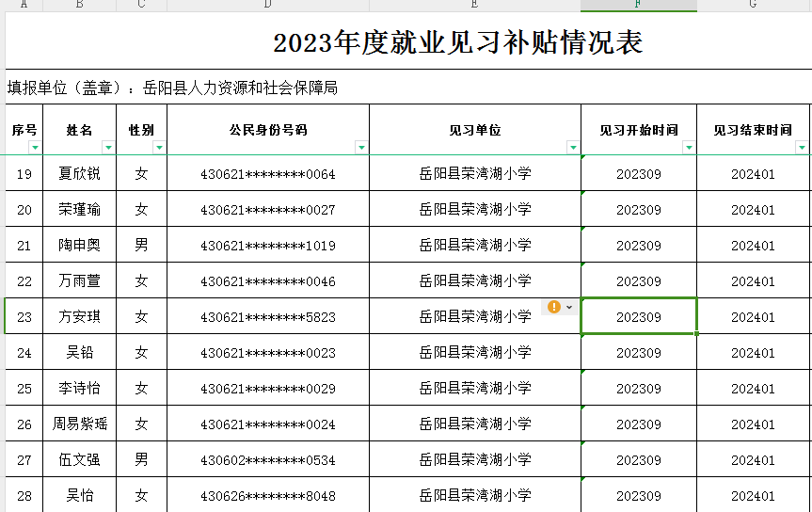812x512 pixels.
Task: Open the 见习结束时间 filter dropdown
Action: coord(802,148)
